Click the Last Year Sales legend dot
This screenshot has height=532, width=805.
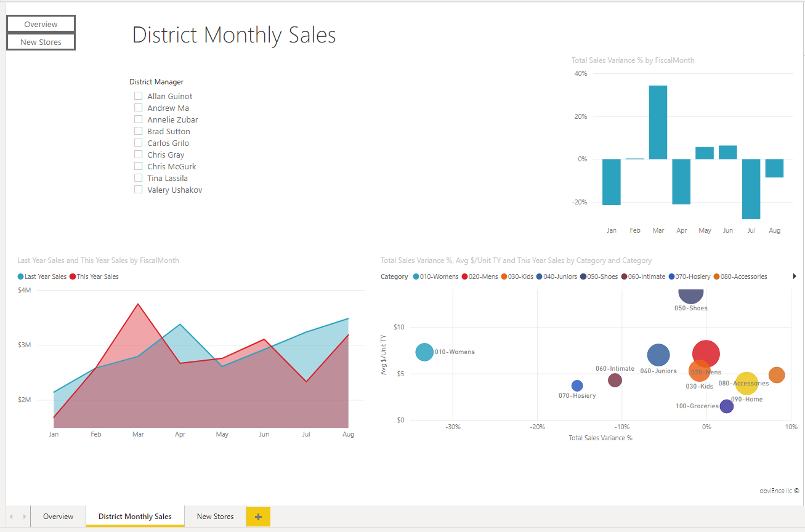[21, 276]
